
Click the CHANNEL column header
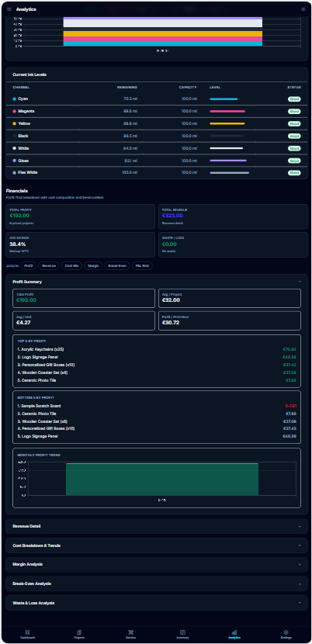pos(21,88)
